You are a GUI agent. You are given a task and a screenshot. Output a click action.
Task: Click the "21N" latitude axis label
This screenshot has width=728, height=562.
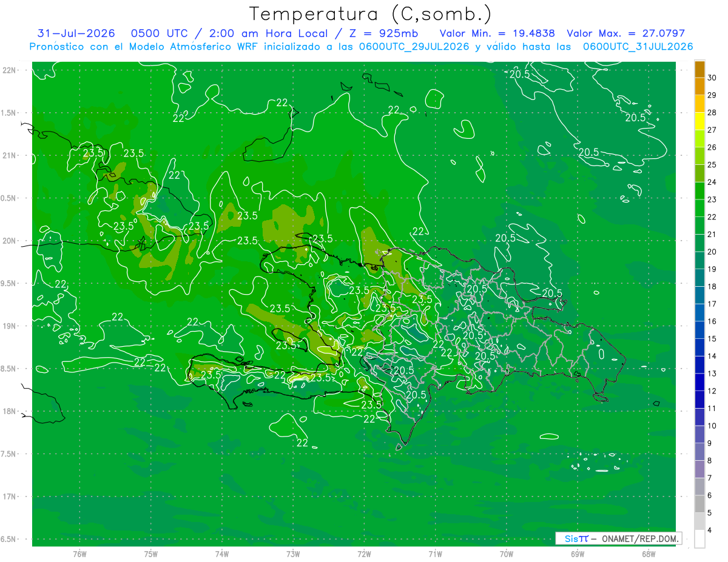(9, 156)
